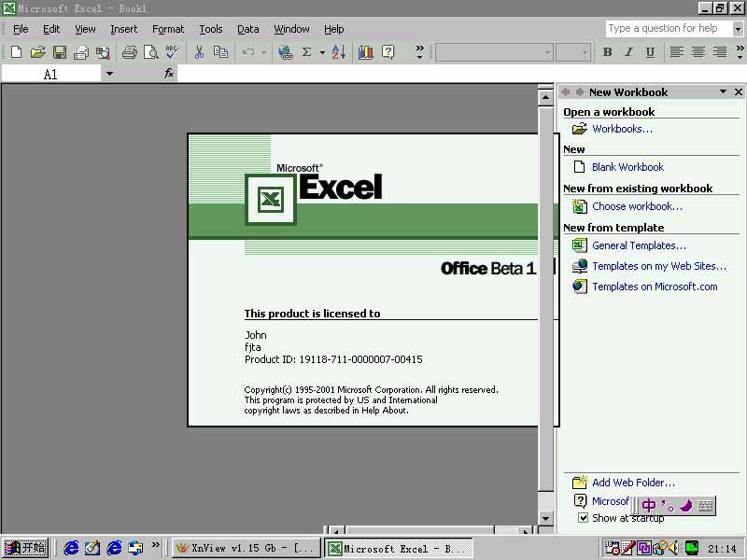This screenshot has height=560, width=747.
Task: Open the Help menu
Action: pos(334,29)
